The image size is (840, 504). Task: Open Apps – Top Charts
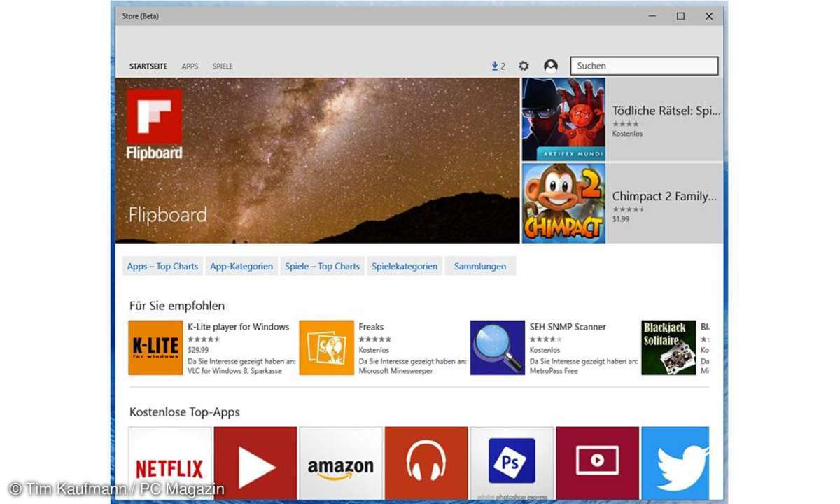coord(162,266)
